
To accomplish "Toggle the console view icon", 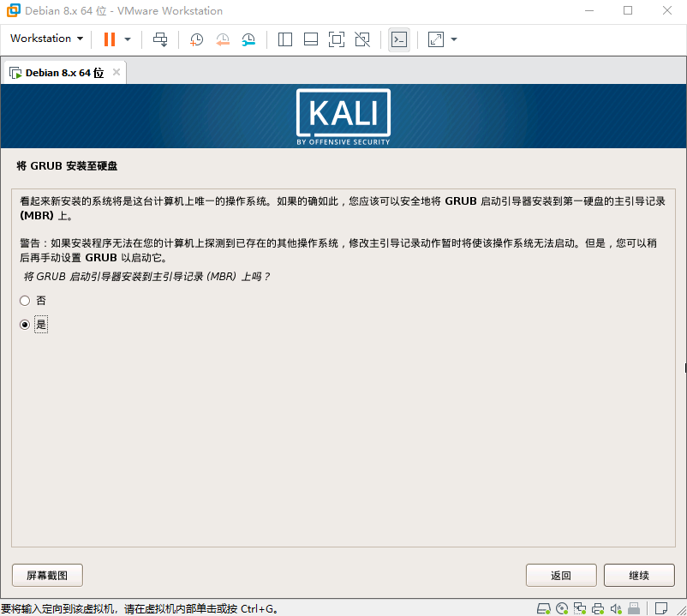I will pos(399,39).
